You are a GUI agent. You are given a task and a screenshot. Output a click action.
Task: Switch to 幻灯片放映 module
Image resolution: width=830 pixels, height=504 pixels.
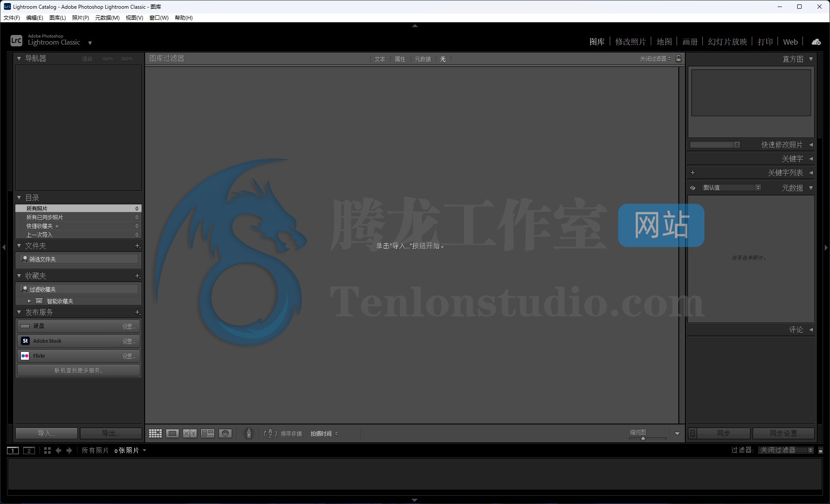click(x=727, y=42)
